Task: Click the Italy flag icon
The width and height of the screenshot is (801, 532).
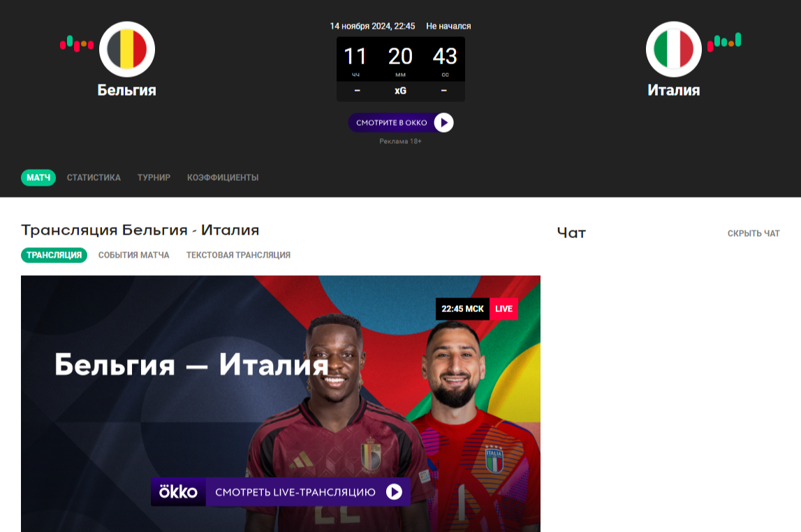Action: (674, 49)
